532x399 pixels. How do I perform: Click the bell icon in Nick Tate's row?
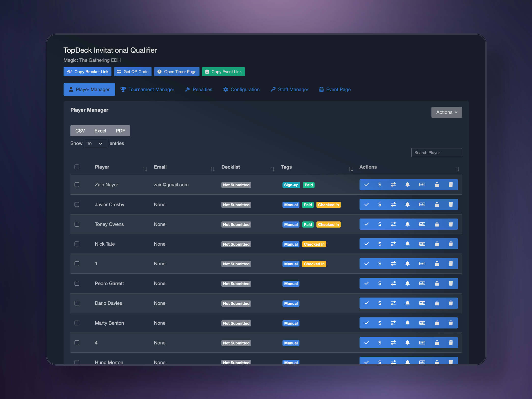pyautogui.click(x=407, y=244)
